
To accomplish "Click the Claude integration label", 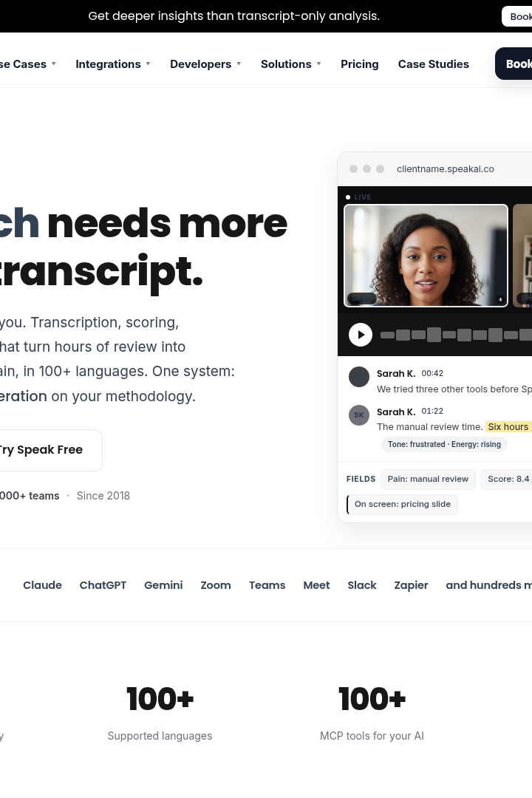I will (x=42, y=585).
